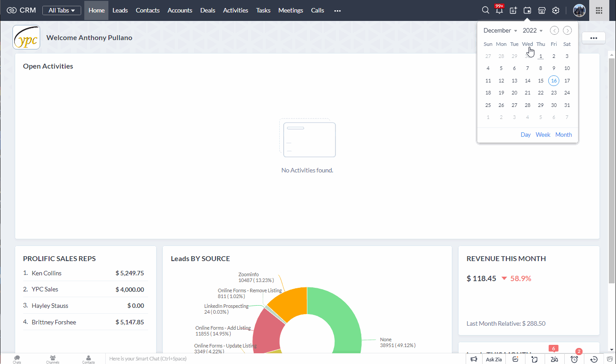Open notifications bell with 99+ badge
This screenshot has width=616, height=364.
[x=499, y=10]
